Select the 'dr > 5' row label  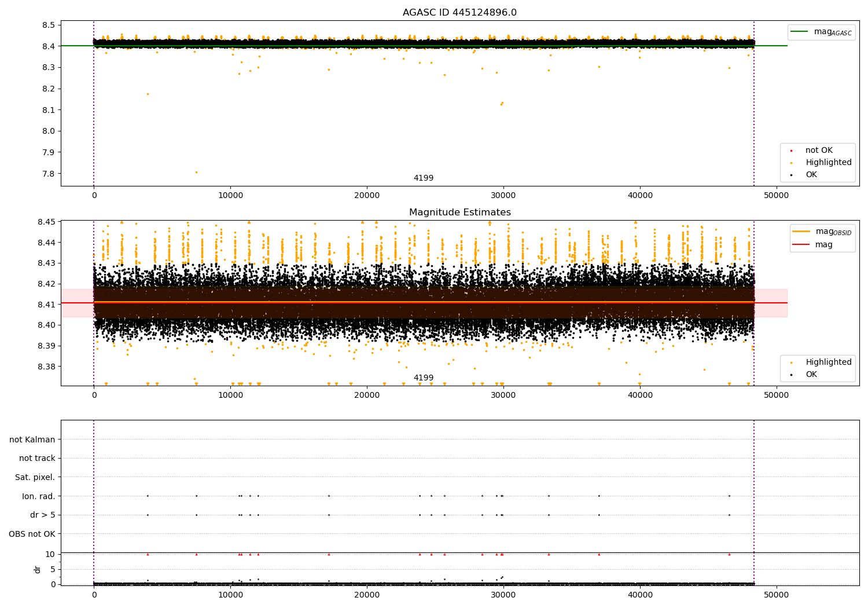(42, 515)
